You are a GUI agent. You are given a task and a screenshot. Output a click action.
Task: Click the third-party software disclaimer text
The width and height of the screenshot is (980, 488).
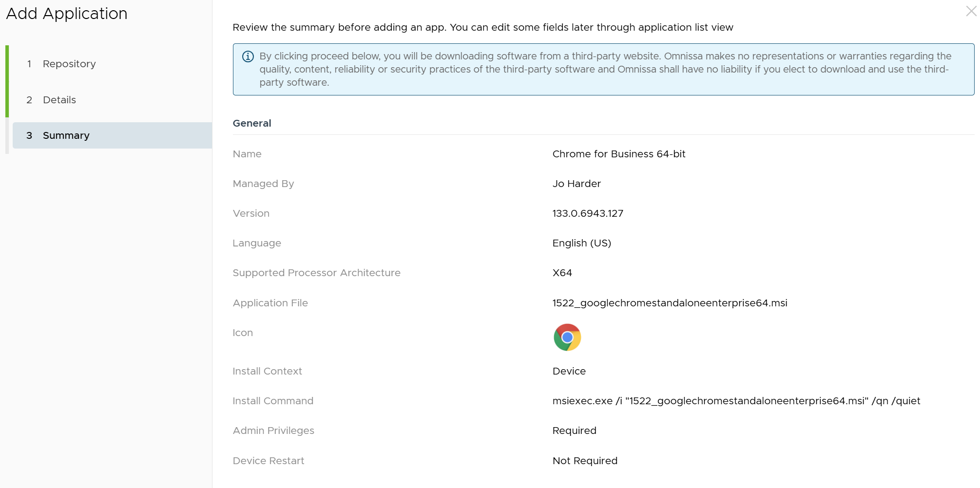[x=604, y=69]
